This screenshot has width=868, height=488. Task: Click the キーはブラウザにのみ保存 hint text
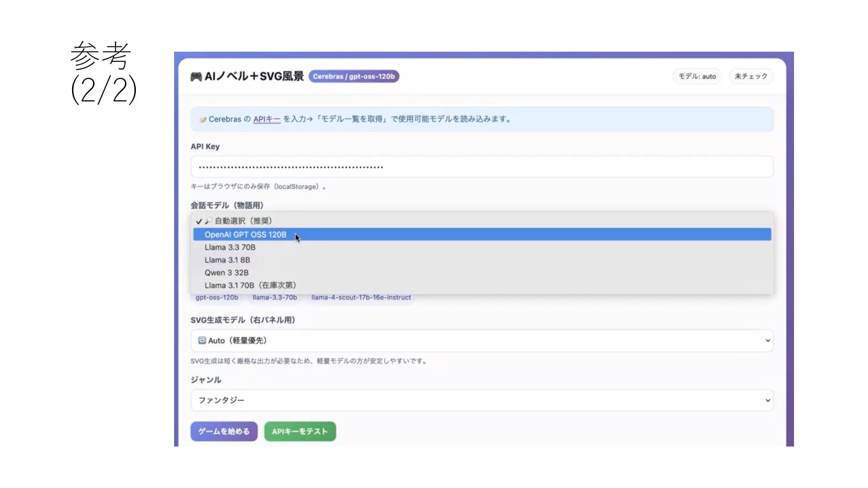click(x=258, y=187)
